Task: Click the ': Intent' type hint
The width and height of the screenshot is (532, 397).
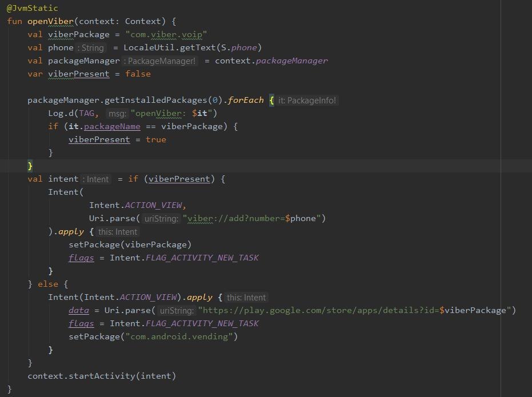Action: (x=97, y=179)
